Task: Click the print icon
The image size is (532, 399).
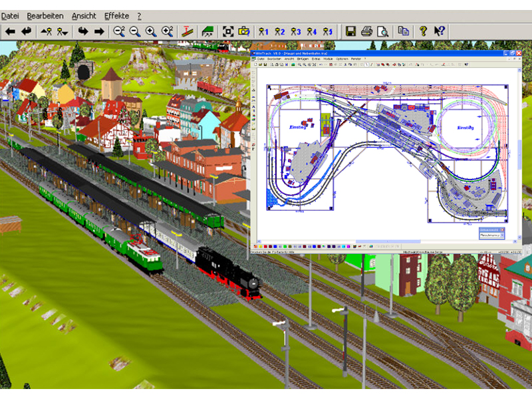Action: [366, 31]
